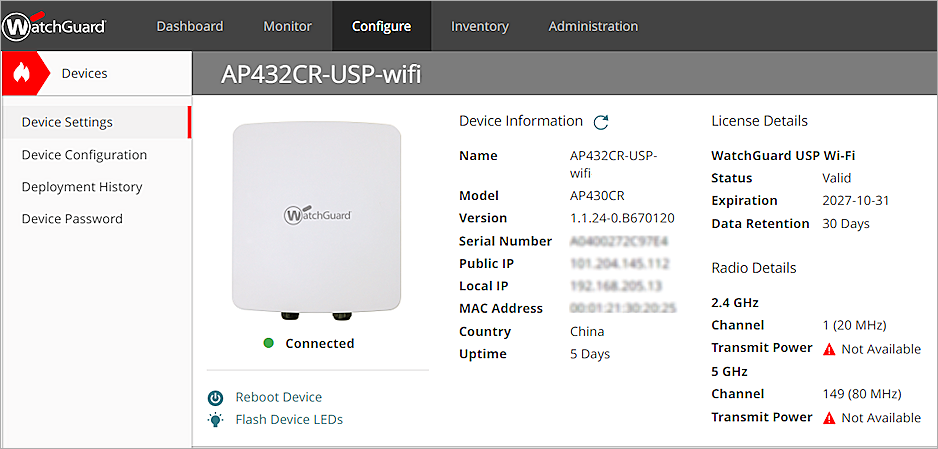Click the green Connected status dot

point(268,343)
